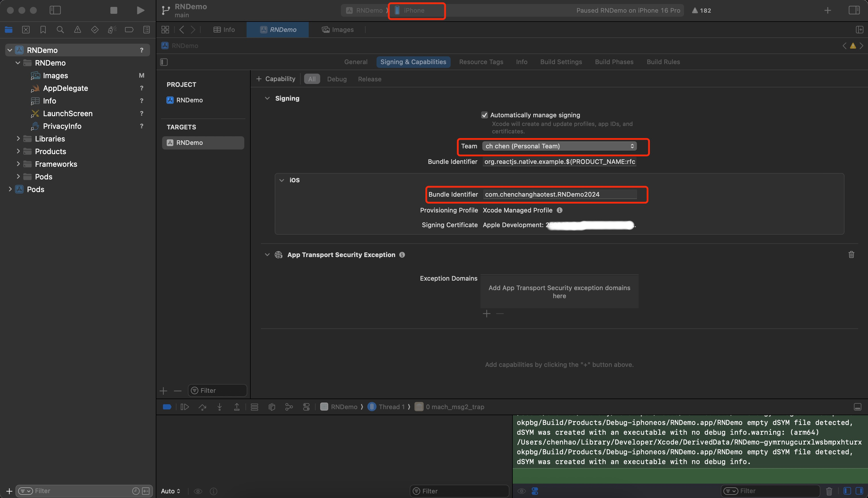The width and height of the screenshot is (868, 498).
Task: Click the + Capability button
Action: (276, 79)
